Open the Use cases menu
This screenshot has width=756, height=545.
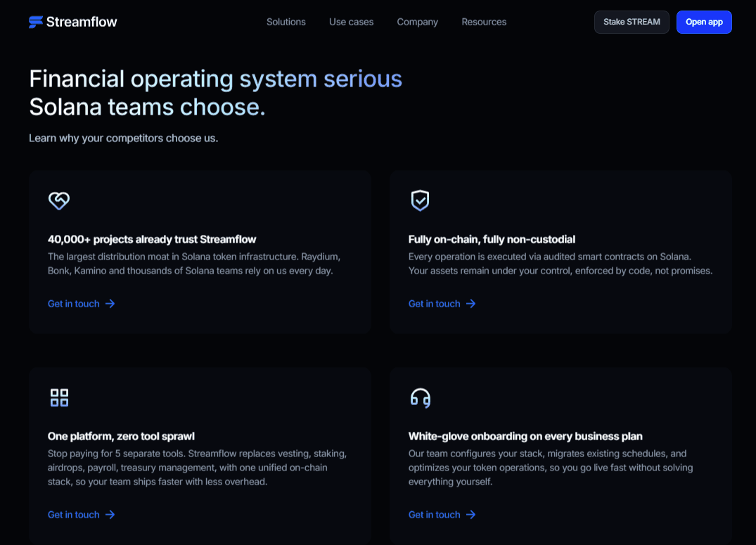351,23
